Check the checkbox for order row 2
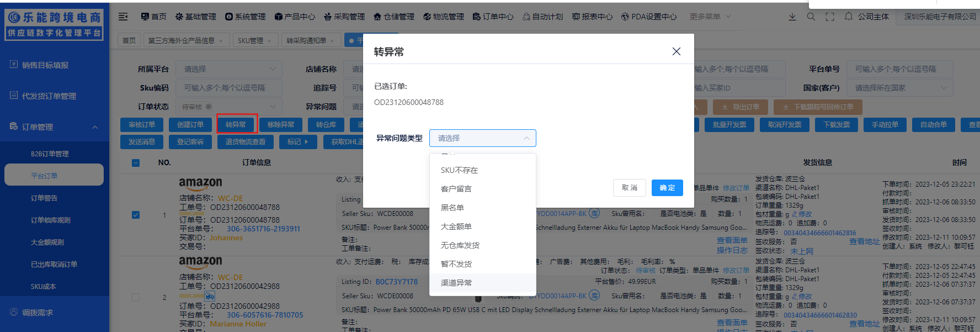 coord(136,297)
